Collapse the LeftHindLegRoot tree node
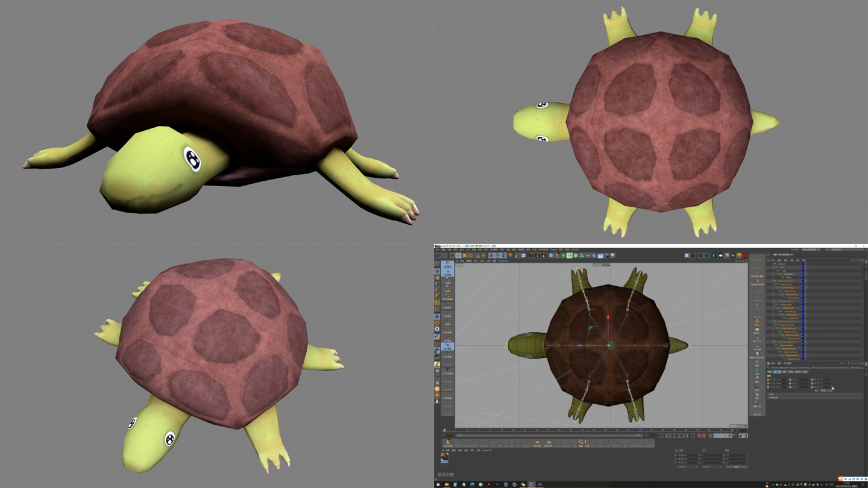 click(x=773, y=301)
